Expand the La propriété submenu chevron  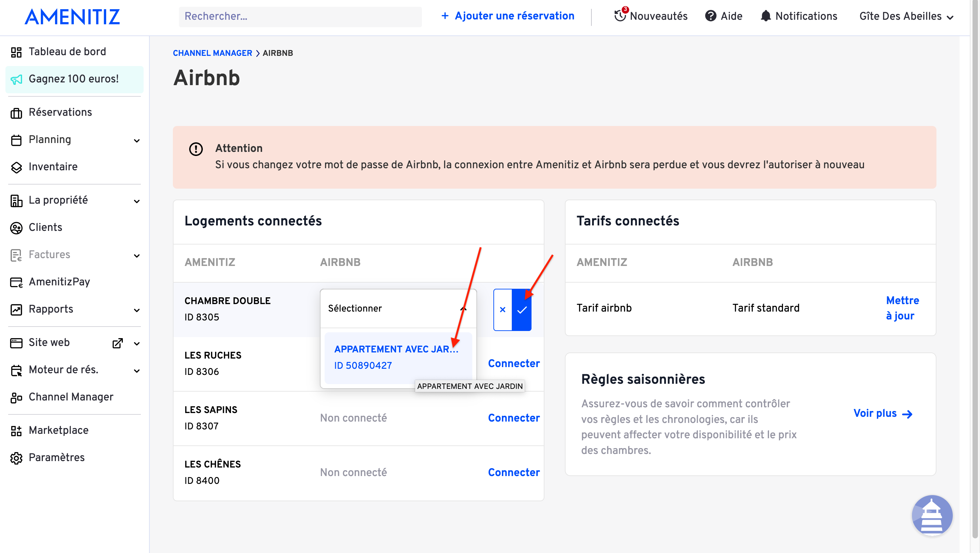coord(136,201)
